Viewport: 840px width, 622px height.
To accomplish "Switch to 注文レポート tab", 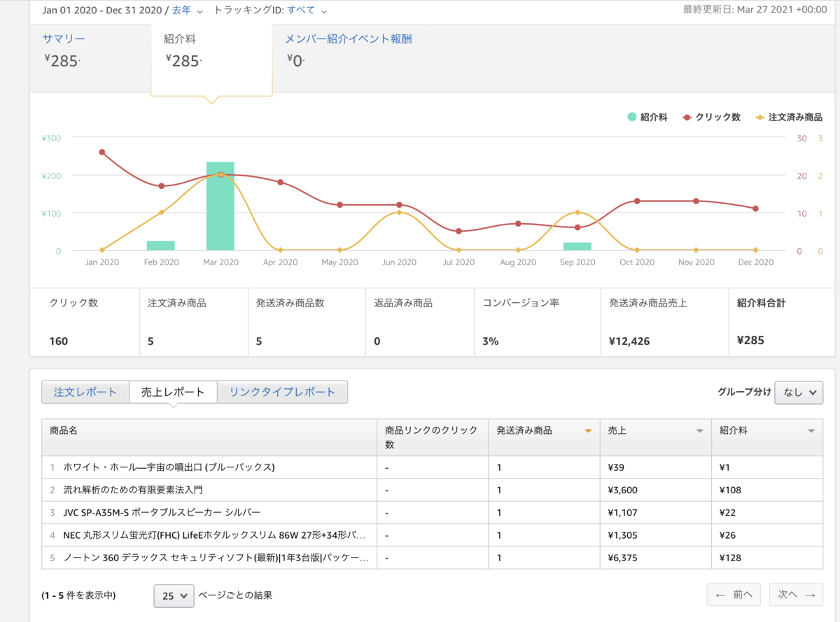I will coord(85,392).
